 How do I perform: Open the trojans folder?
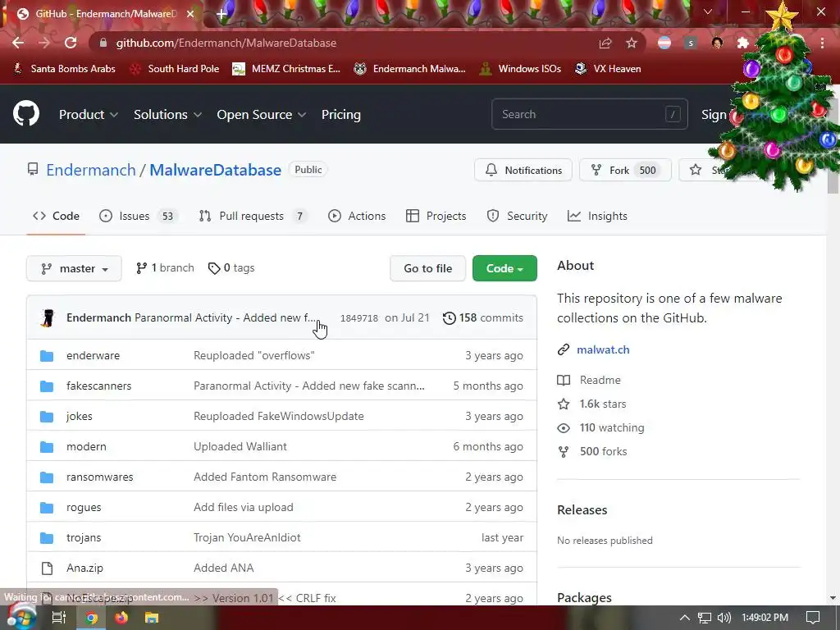tap(84, 537)
